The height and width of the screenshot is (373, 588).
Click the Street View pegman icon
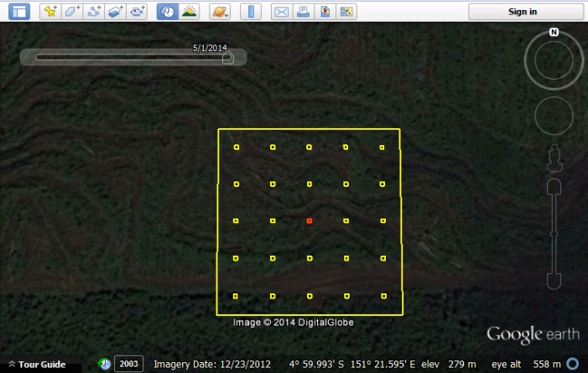[x=554, y=158]
